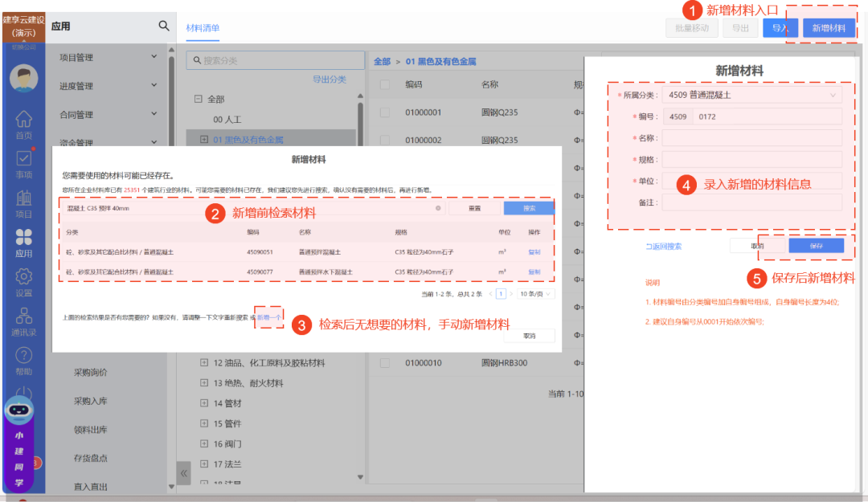Screen dimensions: 868x502
Task: Select the 应用 apps icon
Action: click(x=23, y=239)
